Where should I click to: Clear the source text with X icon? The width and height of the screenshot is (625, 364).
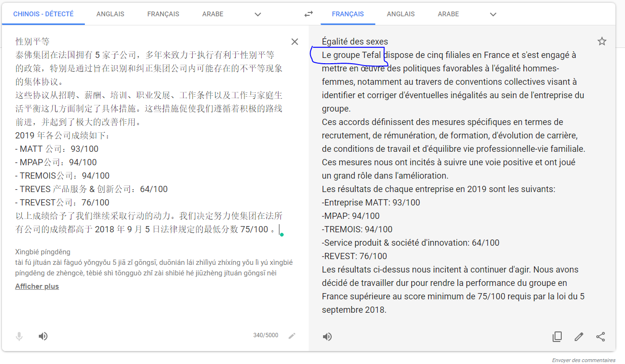(x=295, y=42)
